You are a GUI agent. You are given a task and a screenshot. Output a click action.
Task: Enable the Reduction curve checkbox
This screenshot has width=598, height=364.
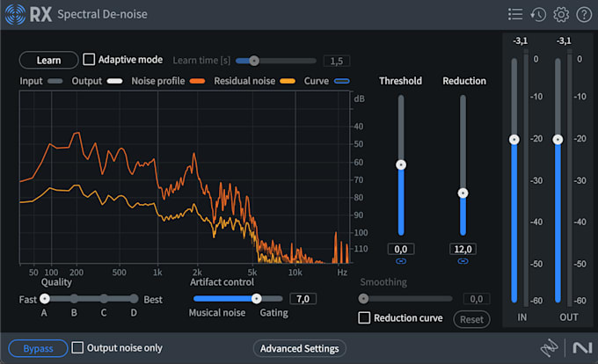[x=364, y=317]
